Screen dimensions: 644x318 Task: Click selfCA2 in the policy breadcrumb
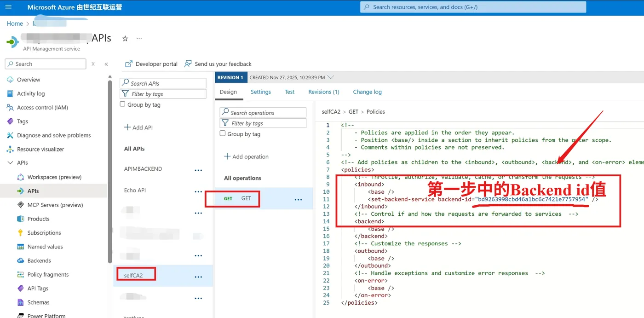pyautogui.click(x=331, y=112)
